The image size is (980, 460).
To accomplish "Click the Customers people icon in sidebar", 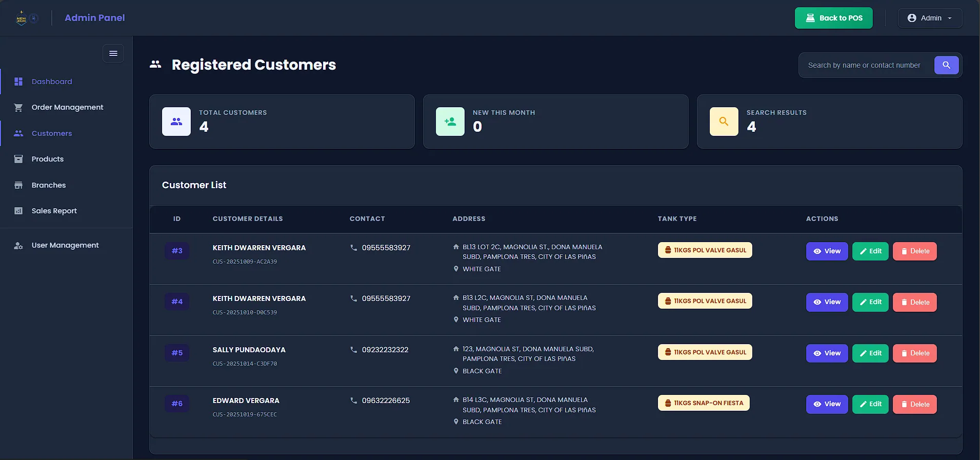I will [x=18, y=133].
